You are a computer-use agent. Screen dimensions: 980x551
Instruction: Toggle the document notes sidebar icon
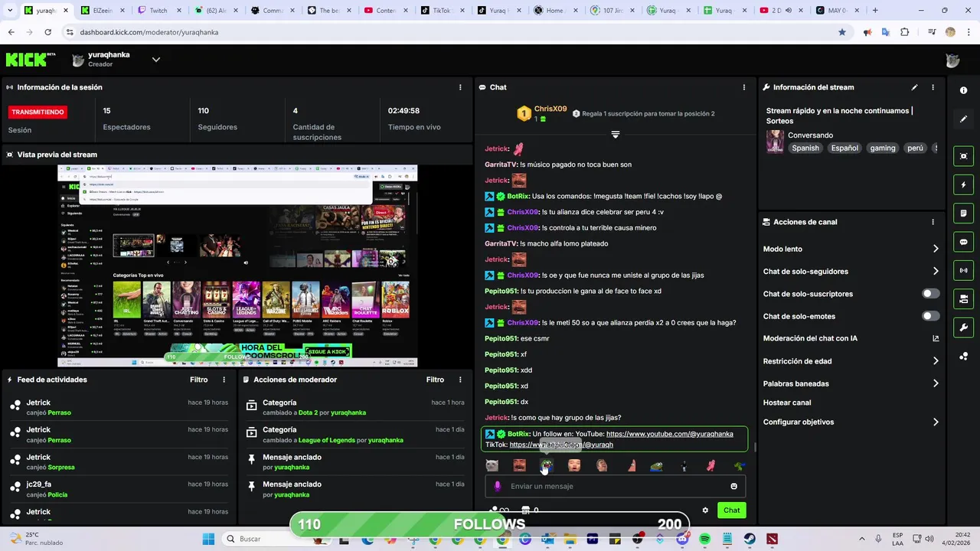pos(963,213)
